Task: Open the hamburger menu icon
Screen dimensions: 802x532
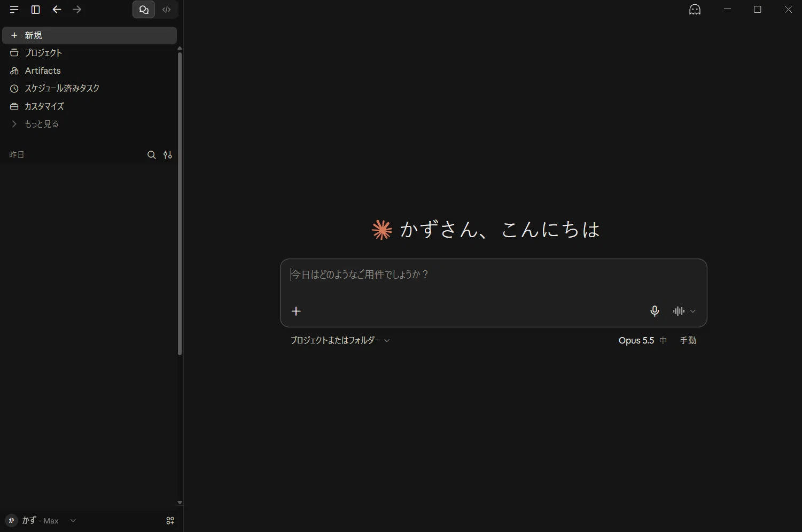Action: tap(14, 10)
